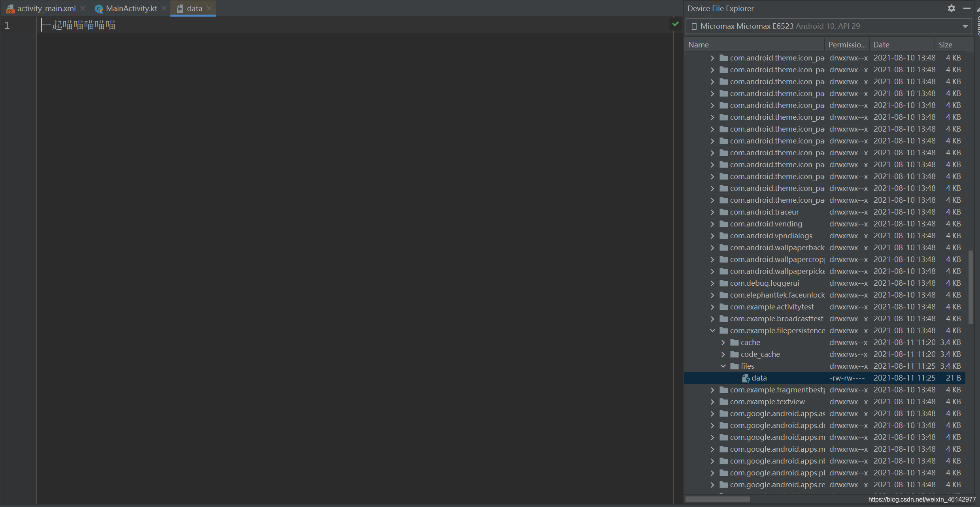Click the 2021-08-11 11:25 date of files folder
Viewport: 980px width, 507px height.
pos(904,366)
